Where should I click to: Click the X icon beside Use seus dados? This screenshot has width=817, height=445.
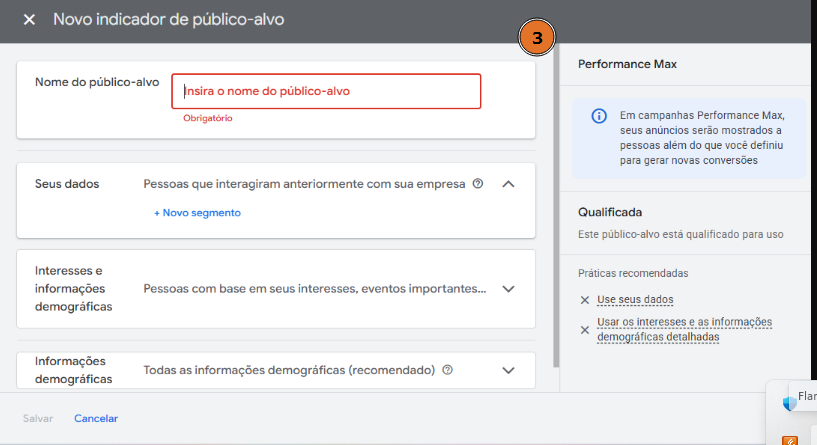pos(585,300)
